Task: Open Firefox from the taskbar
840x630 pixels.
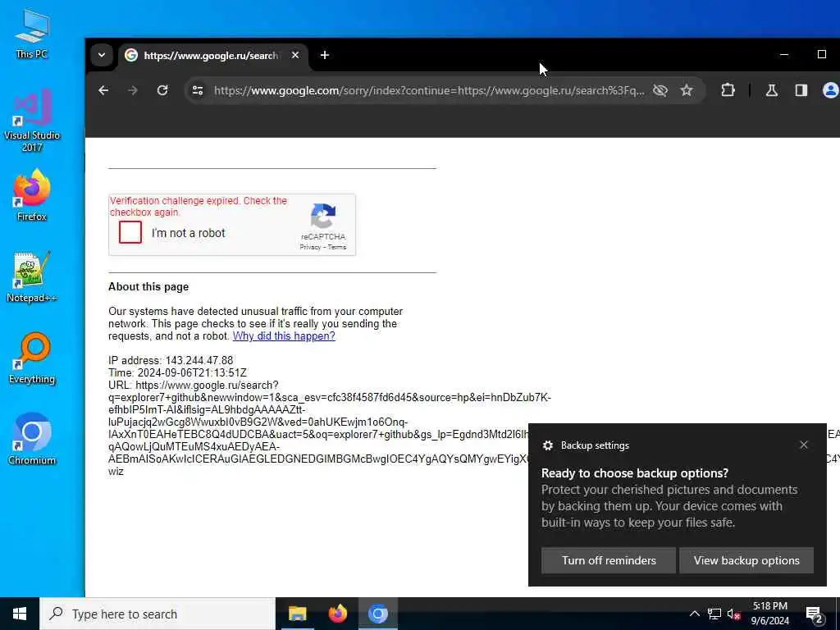Action: click(x=337, y=614)
